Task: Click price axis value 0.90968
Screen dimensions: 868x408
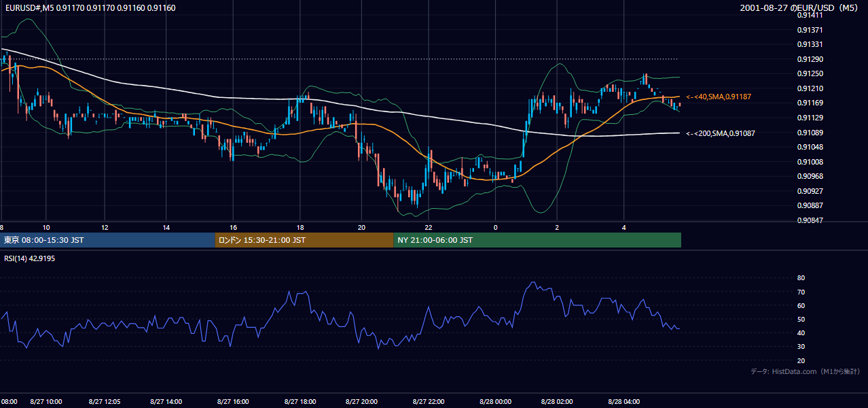Action: click(811, 177)
